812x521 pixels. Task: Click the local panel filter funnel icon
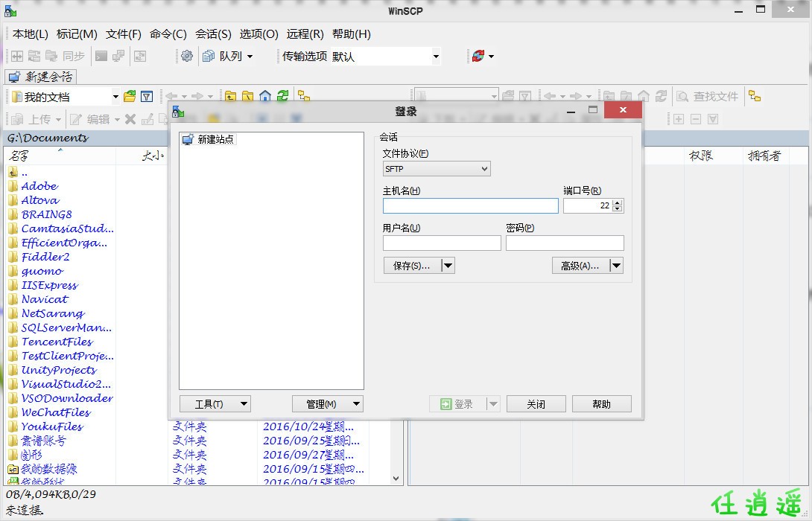click(x=147, y=96)
